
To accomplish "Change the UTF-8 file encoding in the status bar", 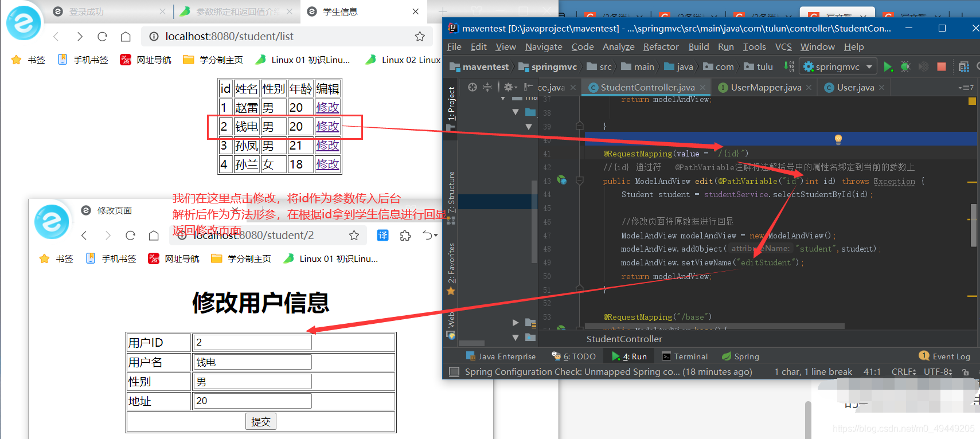I will (938, 372).
